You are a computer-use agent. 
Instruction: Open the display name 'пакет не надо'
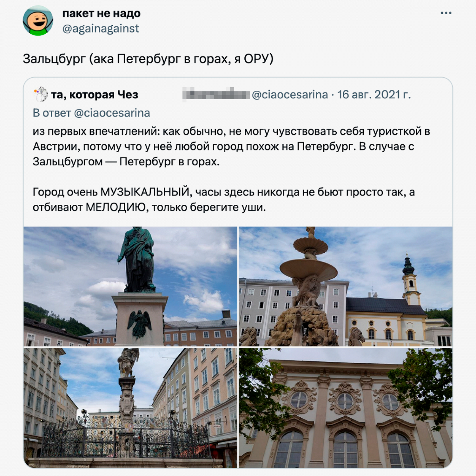click(101, 13)
